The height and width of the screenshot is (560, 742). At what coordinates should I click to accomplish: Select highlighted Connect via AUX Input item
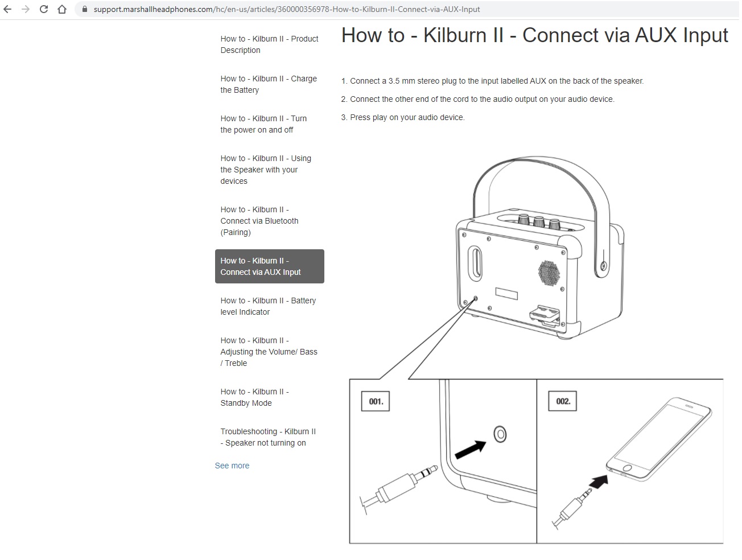coord(269,266)
